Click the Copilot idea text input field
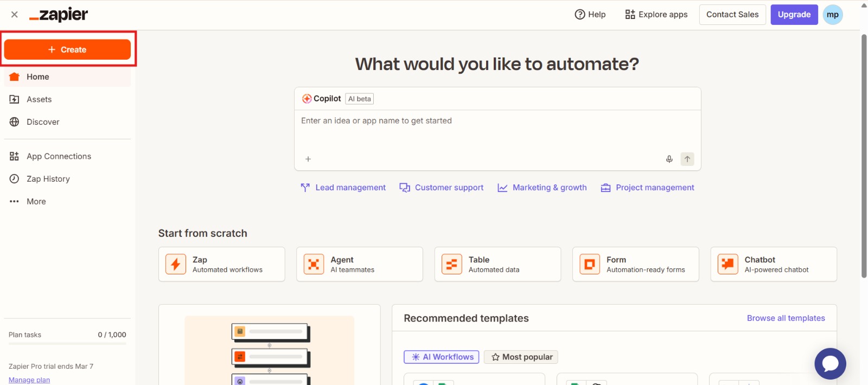 click(x=497, y=130)
